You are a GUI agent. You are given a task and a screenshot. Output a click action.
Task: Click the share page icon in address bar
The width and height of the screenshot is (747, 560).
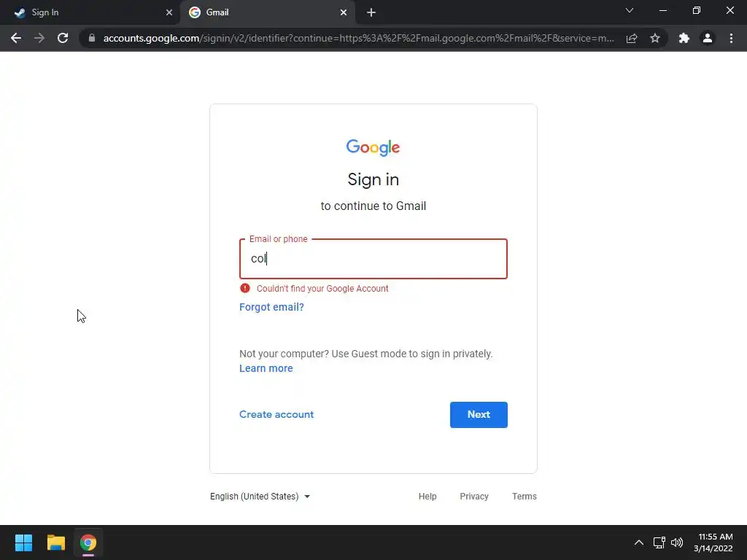(632, 38)
